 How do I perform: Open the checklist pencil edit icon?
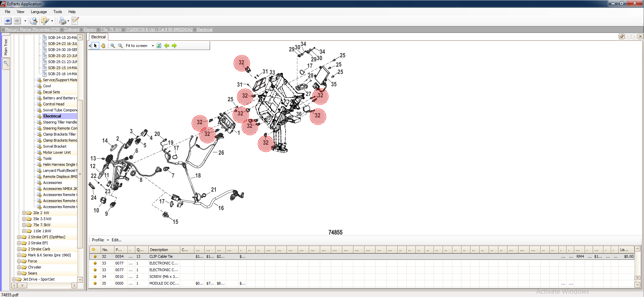pyautogui.click(x=75, y=21)
